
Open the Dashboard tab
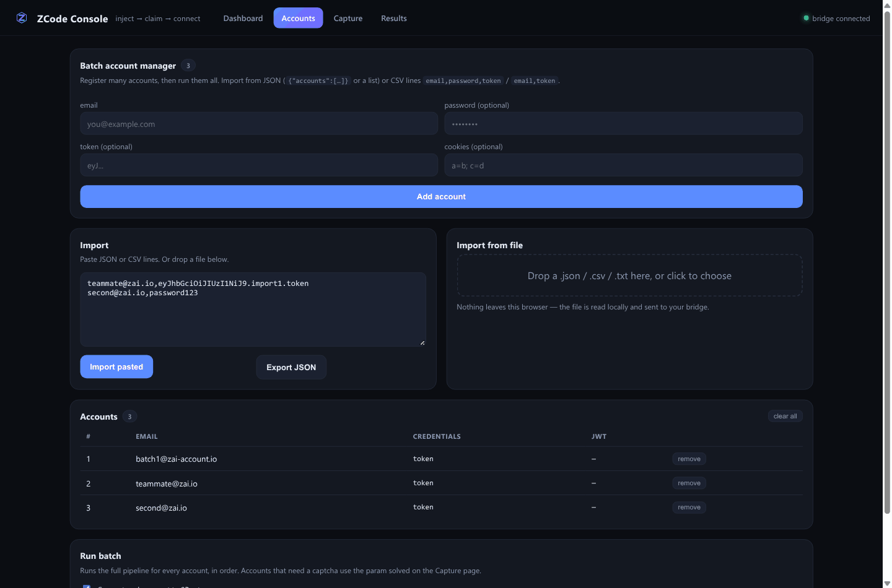pos(243,18)
